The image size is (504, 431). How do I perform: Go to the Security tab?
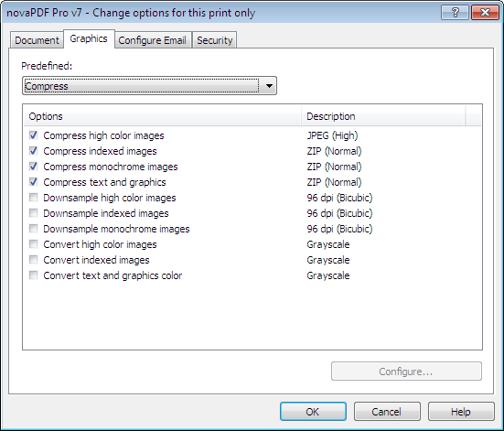[215, 40]
